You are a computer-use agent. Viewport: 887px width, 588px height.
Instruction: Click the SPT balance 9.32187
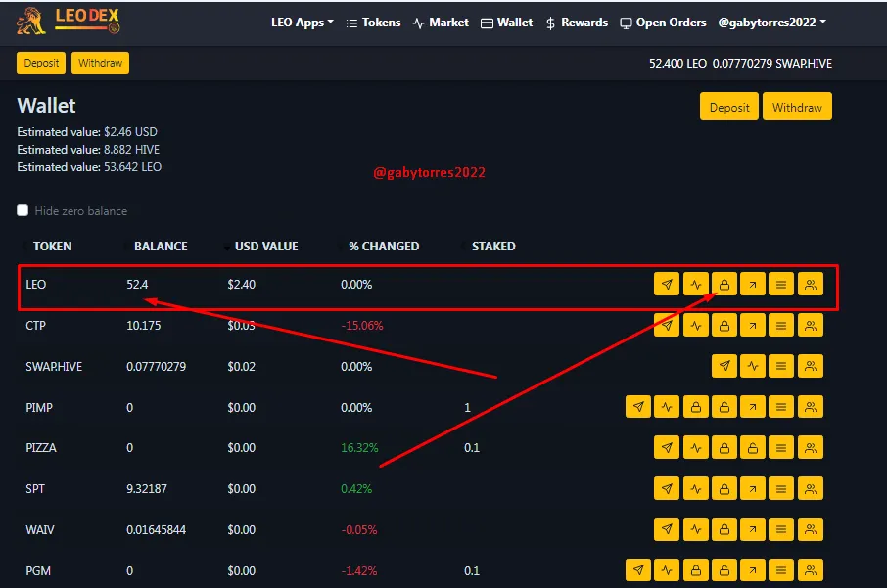pyautogui.click(x=147, y=488)
